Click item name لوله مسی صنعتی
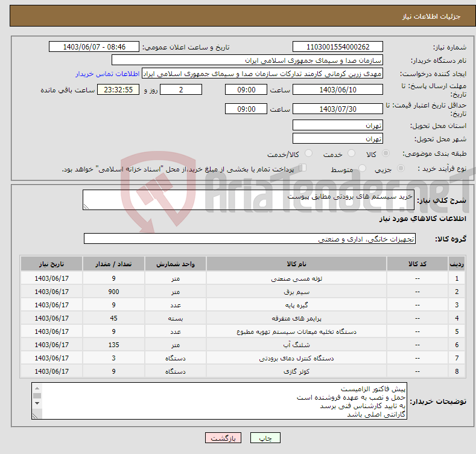 tap(296, 278)
